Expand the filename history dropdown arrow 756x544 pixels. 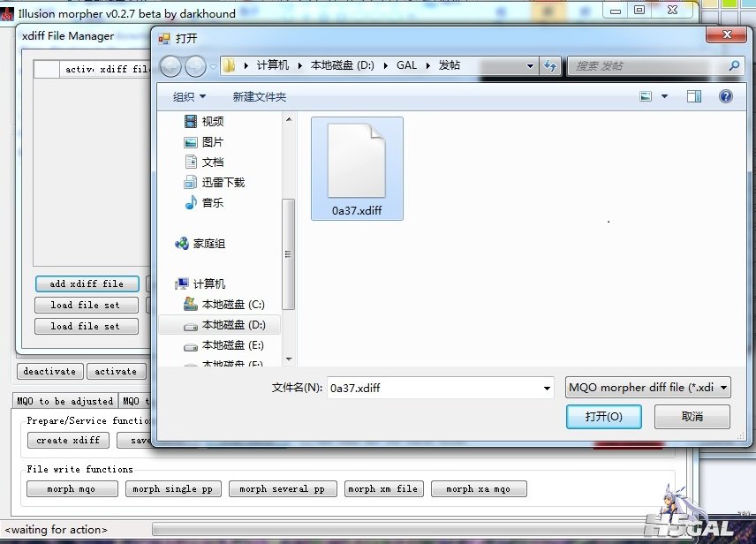coord(548,388)
